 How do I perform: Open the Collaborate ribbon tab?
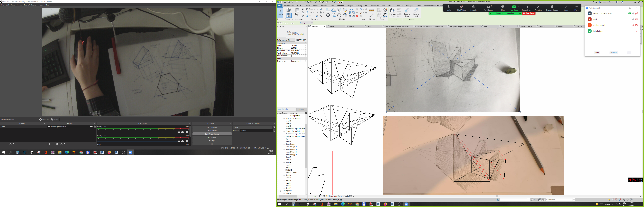pyautogui.click(x=374, y=5)
